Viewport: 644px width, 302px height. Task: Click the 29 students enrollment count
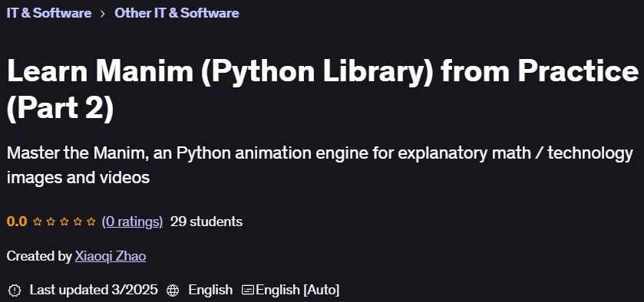(x=206, y=222)
